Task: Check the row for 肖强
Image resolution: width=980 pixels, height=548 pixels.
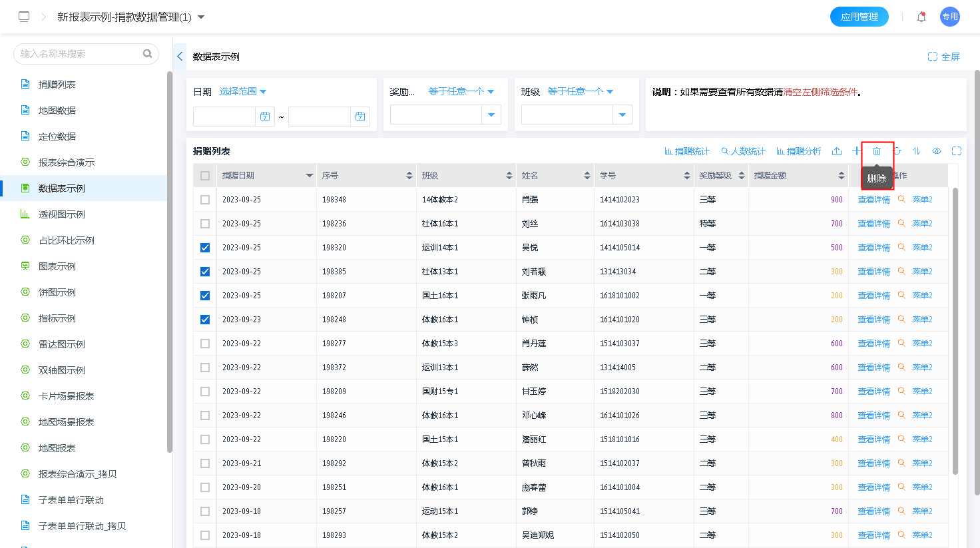Action: tap(205, 200)
